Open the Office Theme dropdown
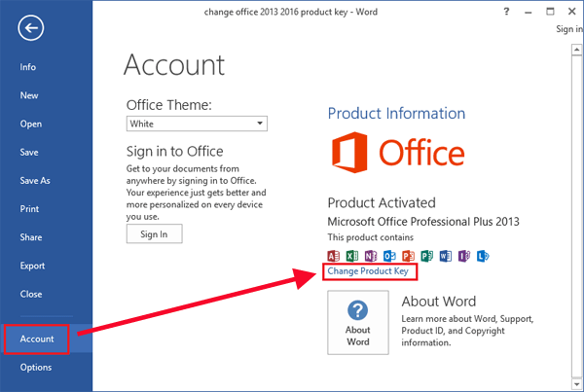Viewport: 584px width, 392px height. [197, 124]
